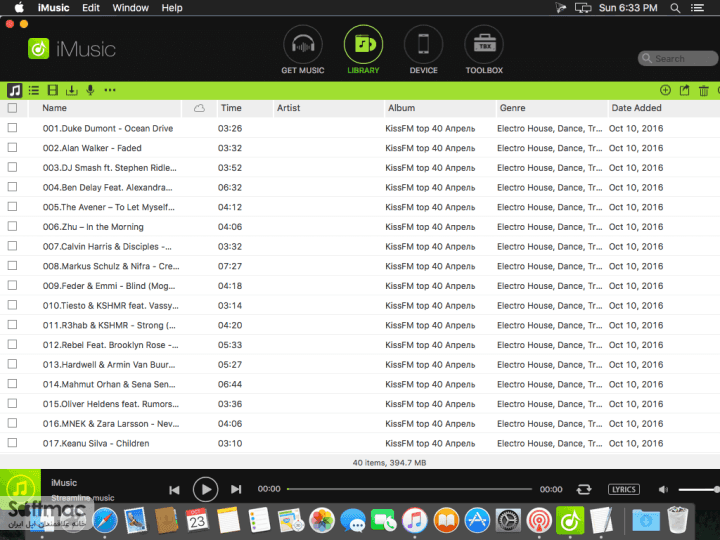Click the export share icon
The width and height of the screenshot is (720, 540).
684,90
